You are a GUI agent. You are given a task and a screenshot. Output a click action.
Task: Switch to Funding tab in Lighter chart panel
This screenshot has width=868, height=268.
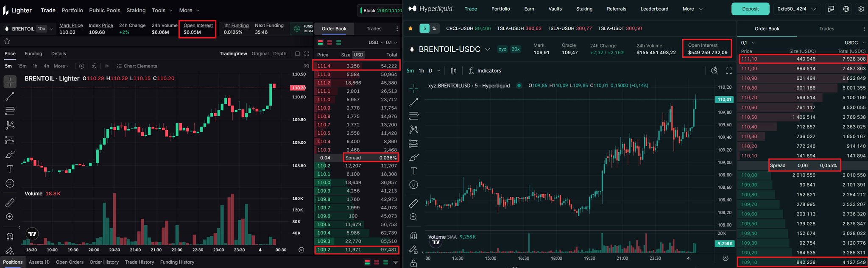[x=33, y=54]
